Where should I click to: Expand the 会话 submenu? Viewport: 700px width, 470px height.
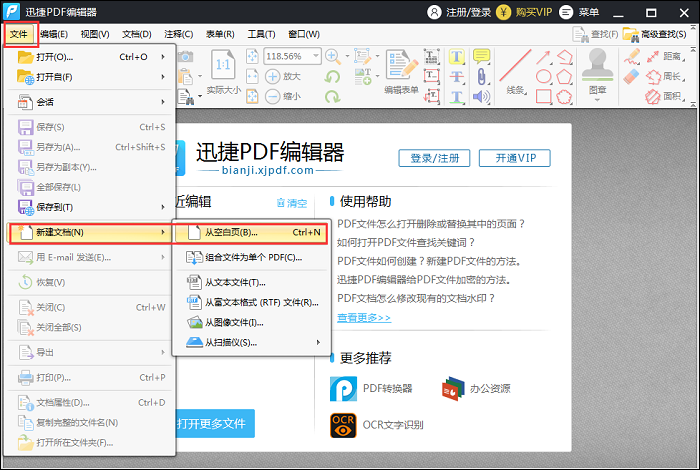(91, 102)
